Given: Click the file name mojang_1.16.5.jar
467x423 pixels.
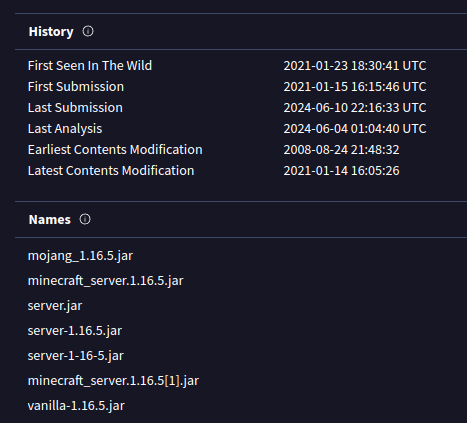Looking at the screenshot, I should coord(80,256).
